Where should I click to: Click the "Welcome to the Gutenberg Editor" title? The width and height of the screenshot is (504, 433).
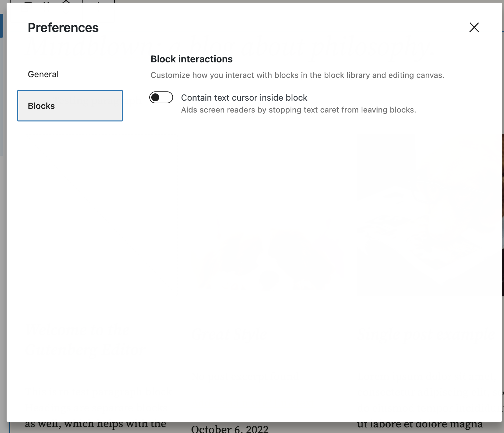86,340
